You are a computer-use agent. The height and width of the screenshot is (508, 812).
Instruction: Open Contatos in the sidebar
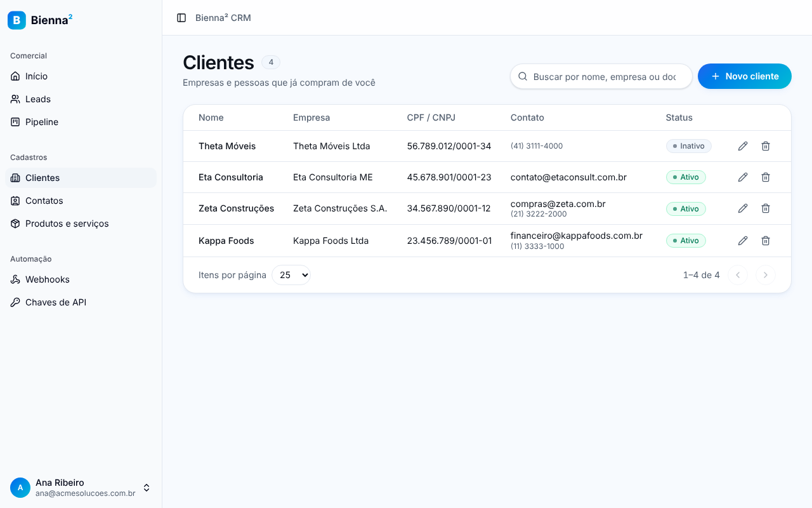point(81,201)
